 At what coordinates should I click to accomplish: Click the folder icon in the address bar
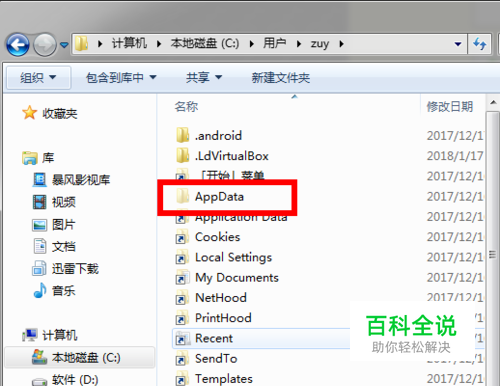tap(81, 44)
